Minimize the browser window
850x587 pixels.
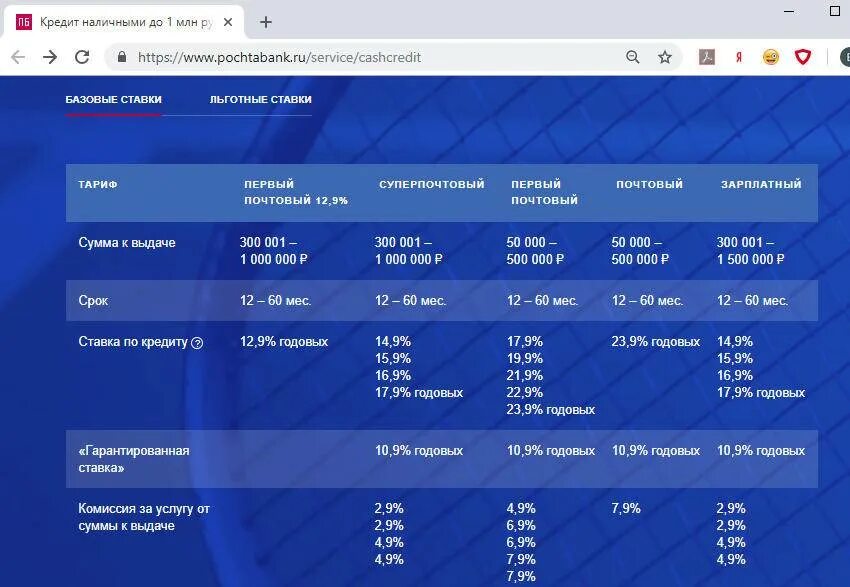click(x=789, y=11)
